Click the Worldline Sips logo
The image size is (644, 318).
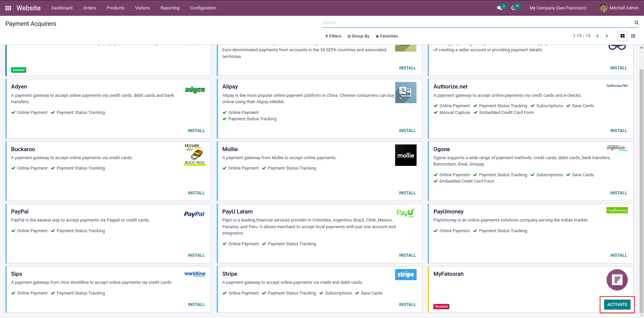click(195, 274)
